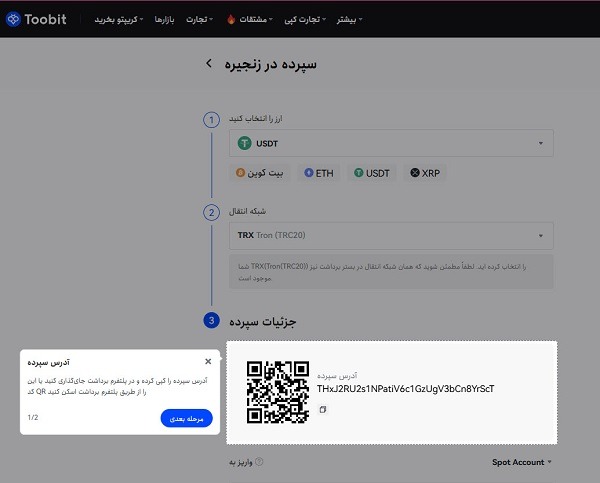Select the USDT quick chip
Viewport: 600px width, 483px height.
(x=372, y=173)
